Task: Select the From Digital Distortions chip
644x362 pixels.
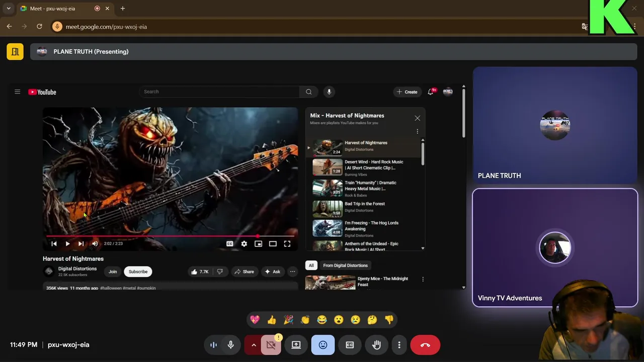Action: [x=345, y=265]
